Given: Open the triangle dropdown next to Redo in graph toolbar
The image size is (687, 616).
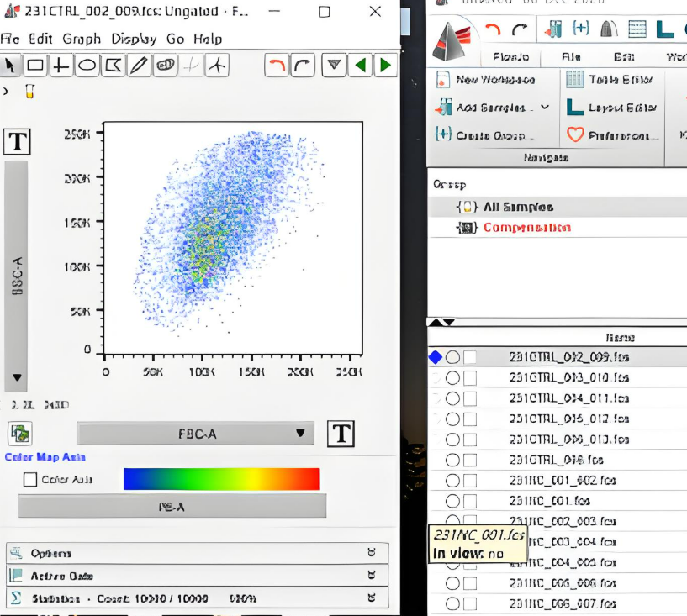Looking at the screenshot, I should [335, 66].
